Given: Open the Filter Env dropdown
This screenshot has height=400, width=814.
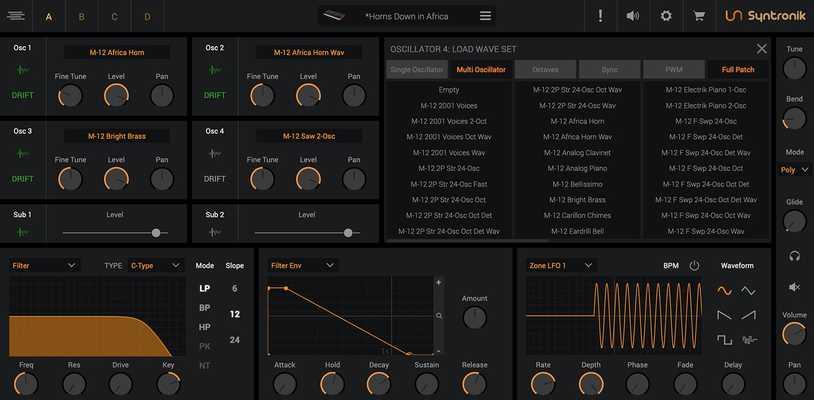Looking at the screenshot, I should tap(303, 266).
